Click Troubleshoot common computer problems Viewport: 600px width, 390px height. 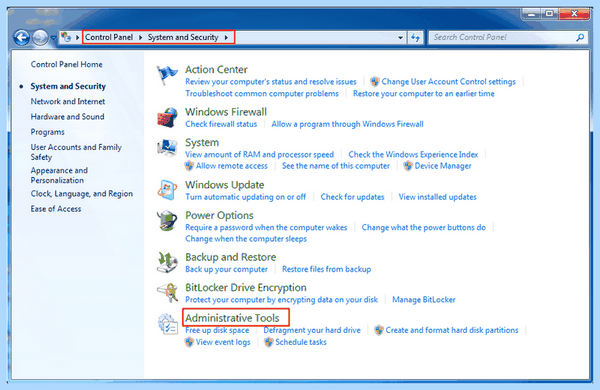tap(262, 93)
